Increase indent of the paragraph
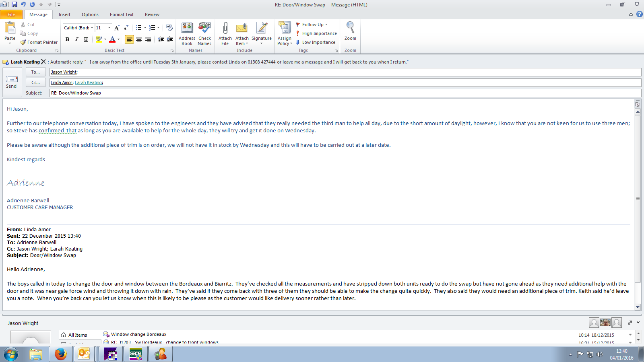The height and width of the screenshot is (362, 644). coord(170,39)
